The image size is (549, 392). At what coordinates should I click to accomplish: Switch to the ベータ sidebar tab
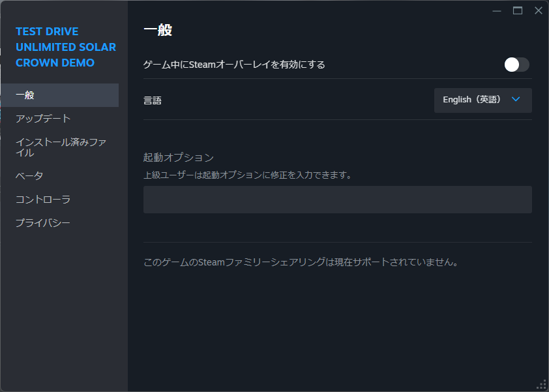click(x=59, y=175)
